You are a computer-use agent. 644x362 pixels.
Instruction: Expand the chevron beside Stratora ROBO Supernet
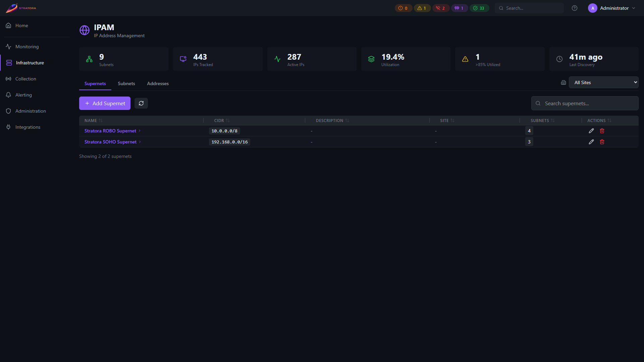point(140,131)
